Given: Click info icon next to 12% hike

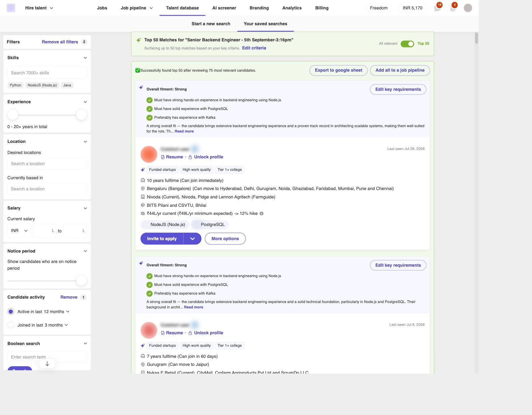Looking at the screenshot, I should point(262,214).
